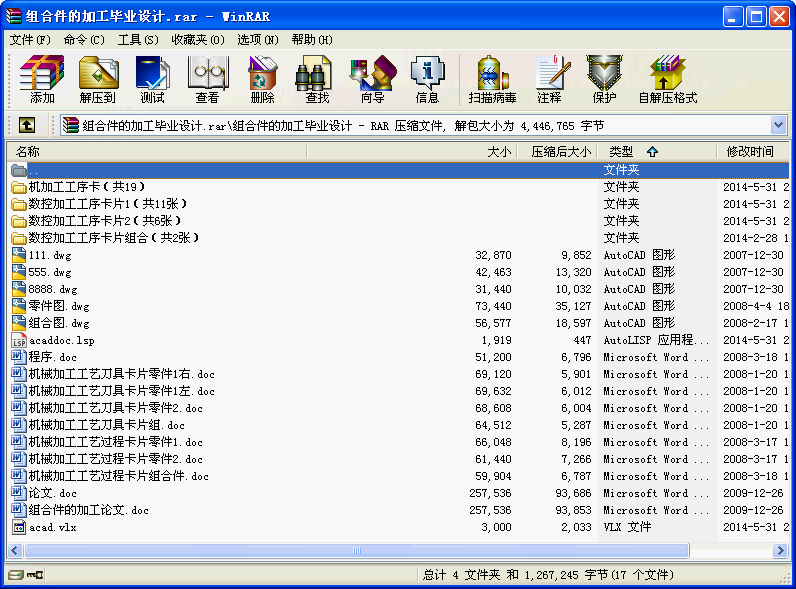
Task: Click AutoLISP 应用程... type cell
Action: coord(656,340)
